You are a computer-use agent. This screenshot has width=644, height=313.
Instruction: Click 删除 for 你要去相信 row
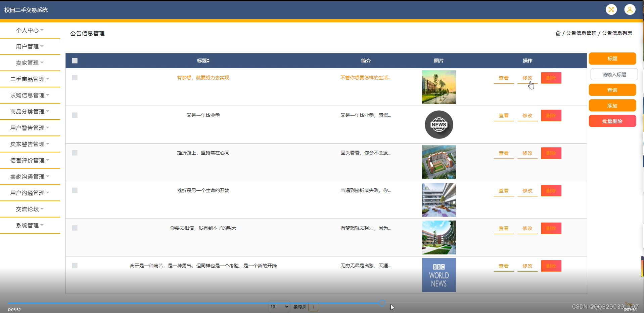551,229
